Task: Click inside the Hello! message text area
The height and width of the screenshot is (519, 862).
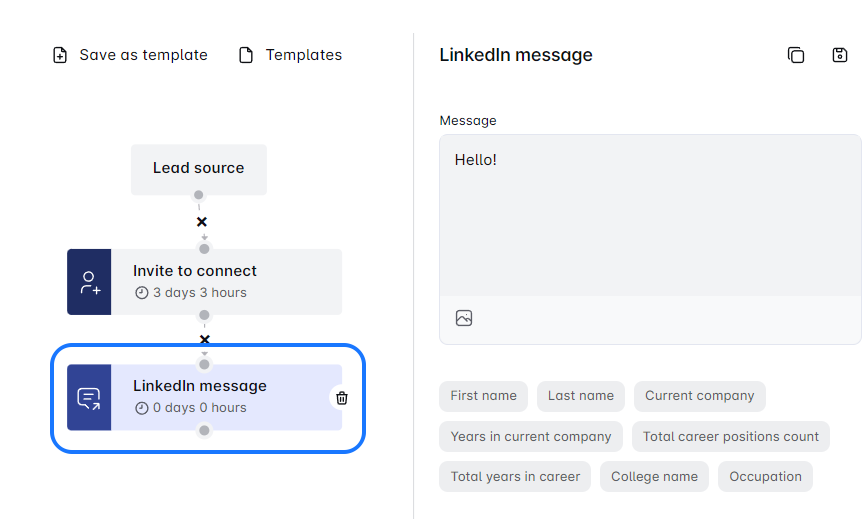Action: coord(650,215)
